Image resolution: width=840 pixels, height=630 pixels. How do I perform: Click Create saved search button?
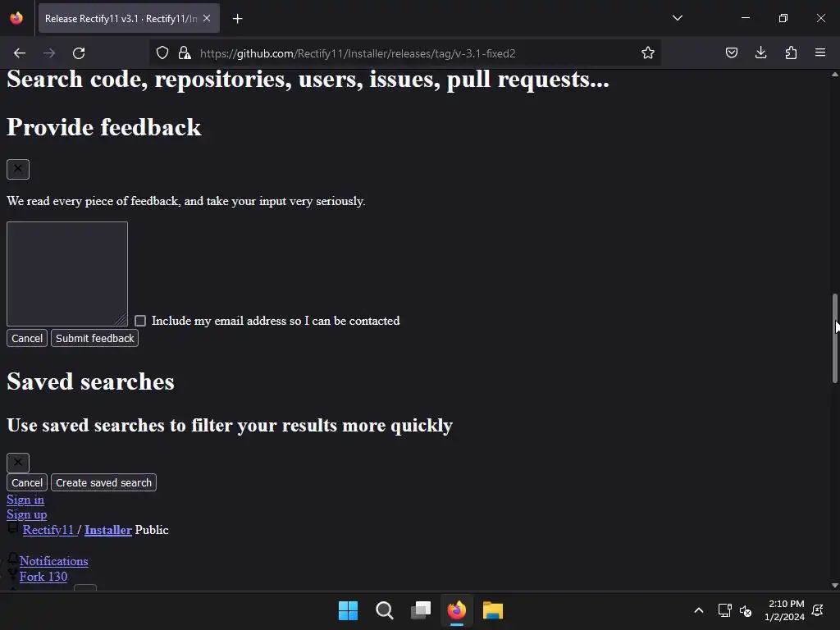point(103,482)
